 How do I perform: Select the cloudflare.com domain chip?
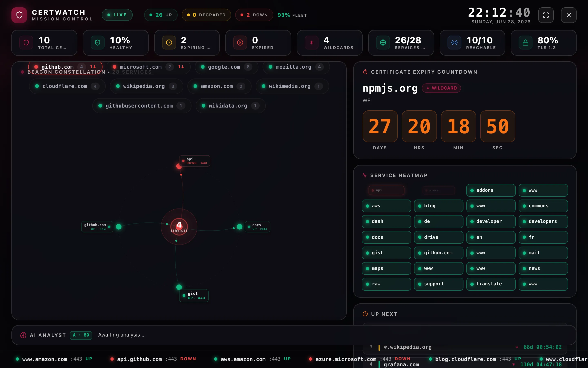(67, 86)
